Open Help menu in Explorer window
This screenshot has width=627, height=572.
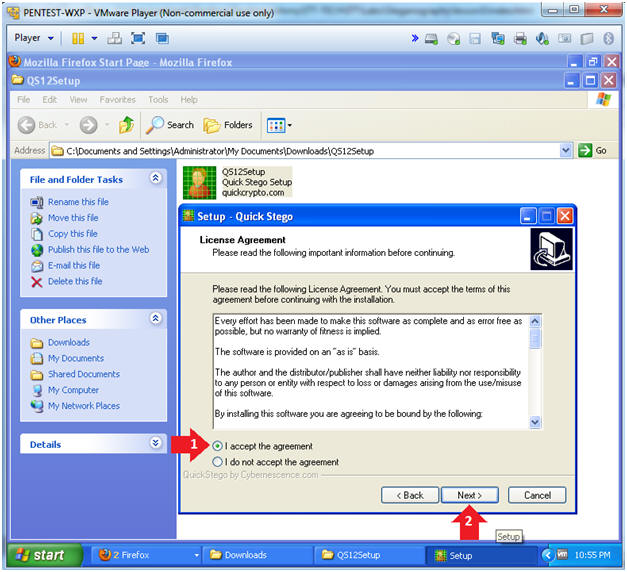[189, 100]
